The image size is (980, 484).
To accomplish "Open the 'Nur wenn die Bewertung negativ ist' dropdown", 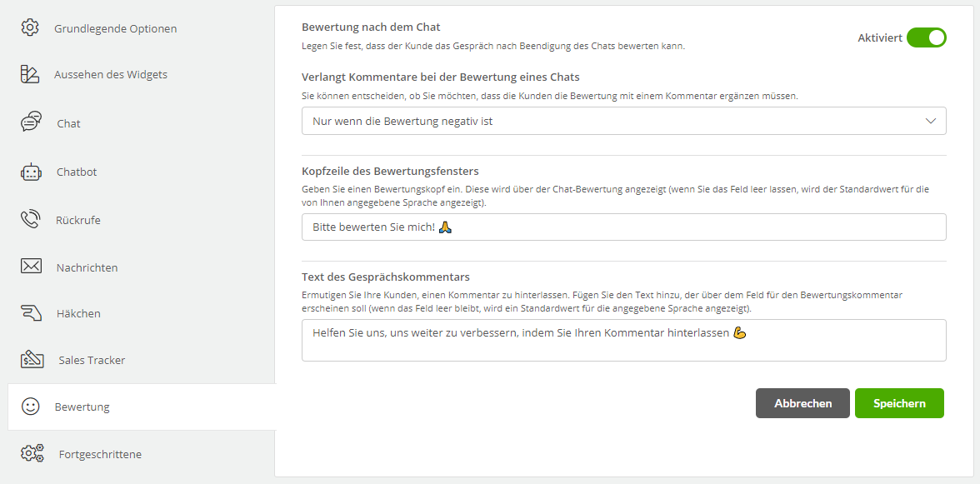I will click(x=623, y=121).
